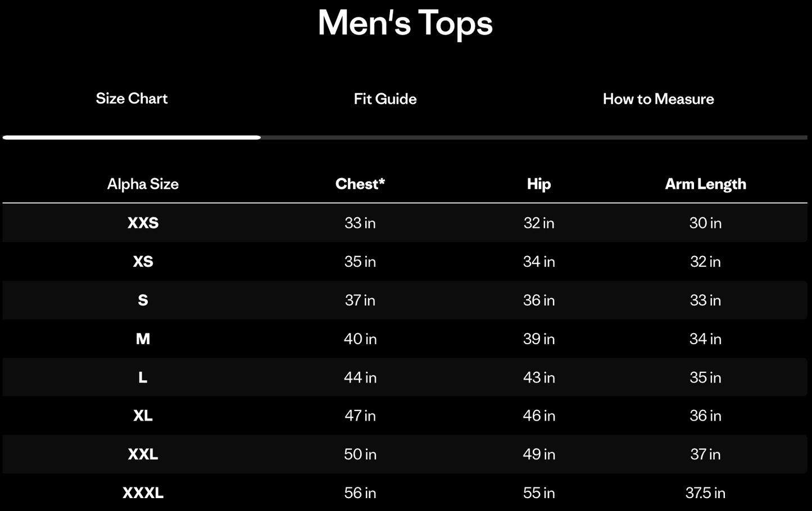
Task: Select the Size Chart tab
Action: point(131,99)
